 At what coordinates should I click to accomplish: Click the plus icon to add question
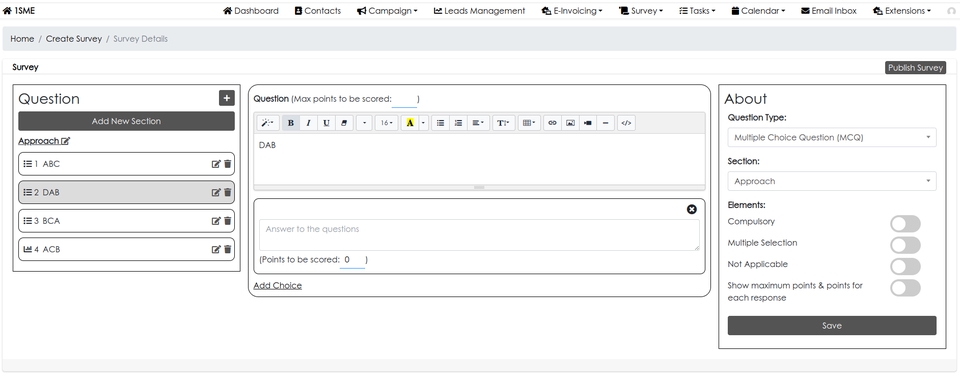(227, 98)
